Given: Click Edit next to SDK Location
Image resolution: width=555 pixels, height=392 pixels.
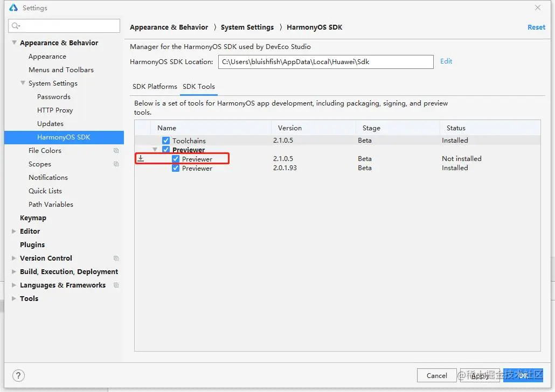Looking at the screenshot, I should click(446, 61).
